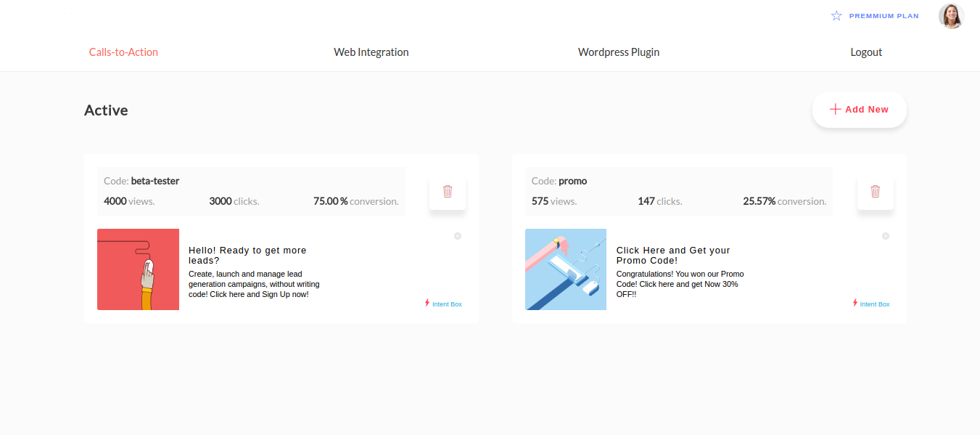Click the plus icon on Add New
This screenshot has height=435, width=980.
point(835,109)
